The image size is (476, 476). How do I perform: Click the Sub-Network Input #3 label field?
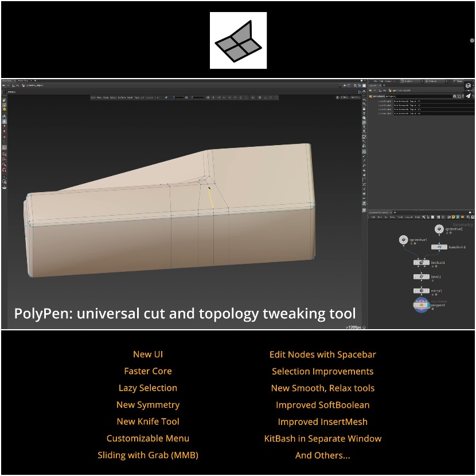(434, 110)
